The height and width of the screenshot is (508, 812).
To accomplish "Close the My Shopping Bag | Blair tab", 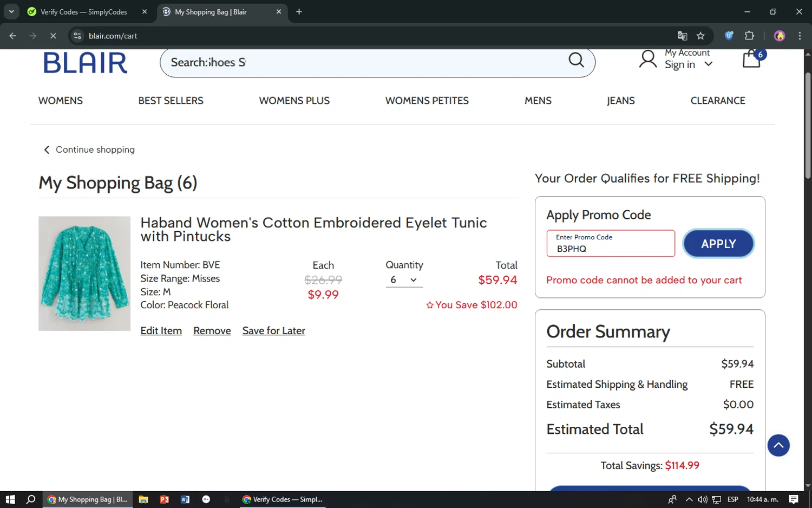I will [x=279, y=12].
